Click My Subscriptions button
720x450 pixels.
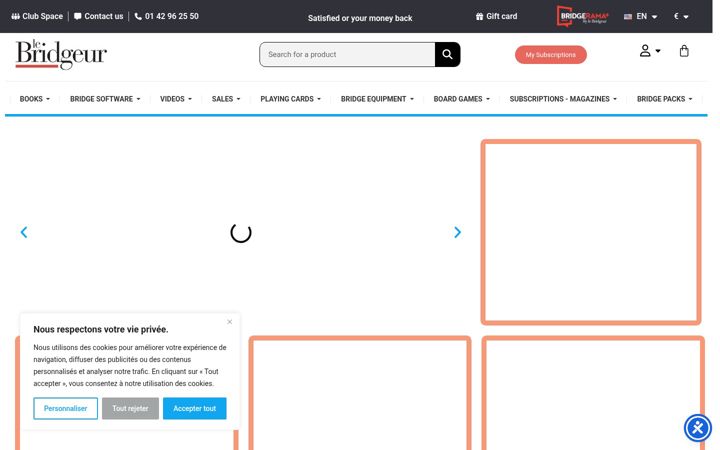(x=551, y=55)
